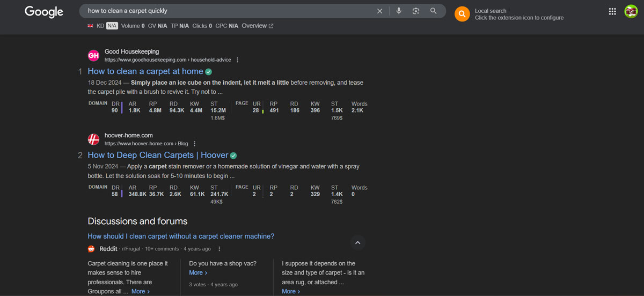Open the Google apps grid
644x296 pixels.
point(612,11)
